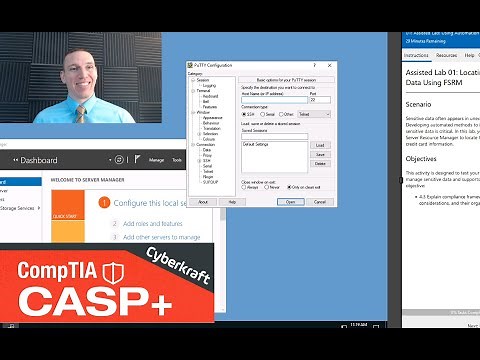Select Features in the category tree
The height and width of the screenshot is (360, 480).
point(210,107)
